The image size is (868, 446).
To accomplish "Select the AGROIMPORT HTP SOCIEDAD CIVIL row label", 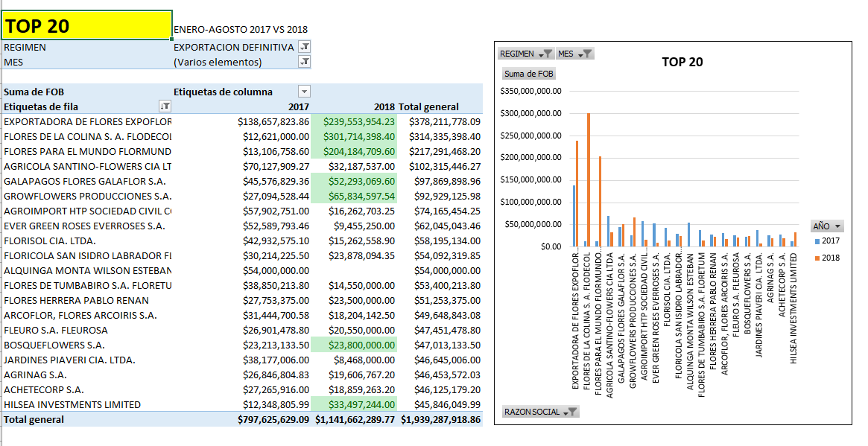I will (87, 211).
